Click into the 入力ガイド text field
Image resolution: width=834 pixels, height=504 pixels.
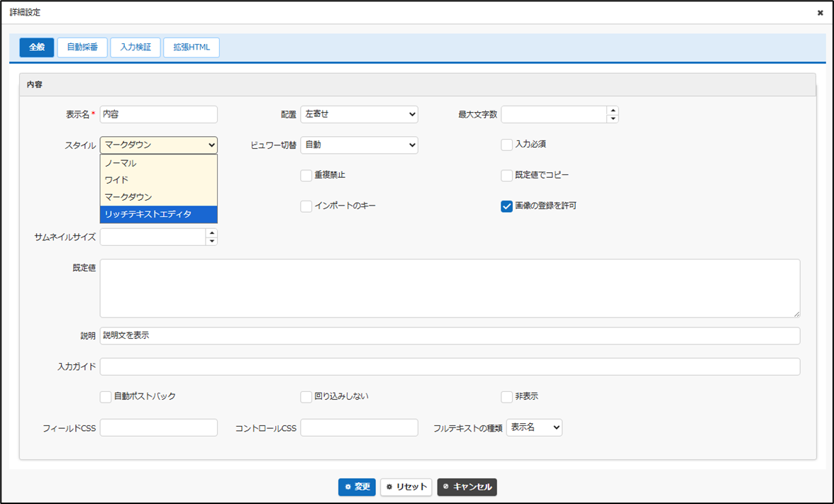point(450,366)
